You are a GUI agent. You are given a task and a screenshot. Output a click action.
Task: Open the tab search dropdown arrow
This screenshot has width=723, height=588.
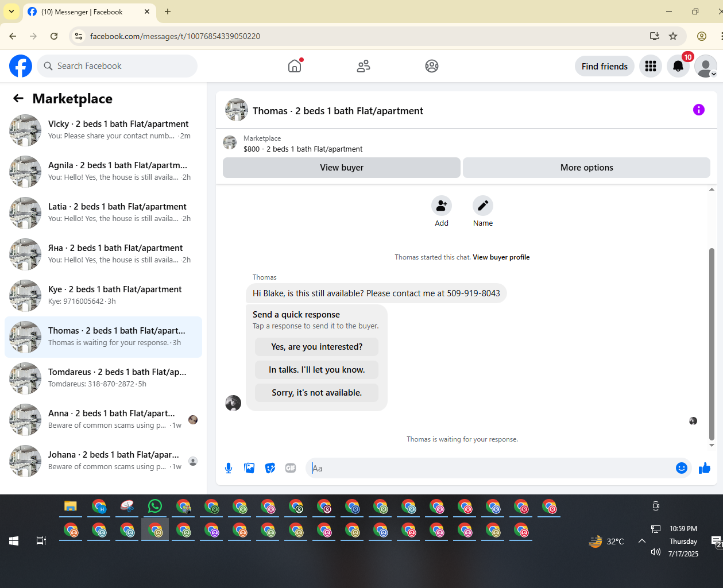pos(11,11)
